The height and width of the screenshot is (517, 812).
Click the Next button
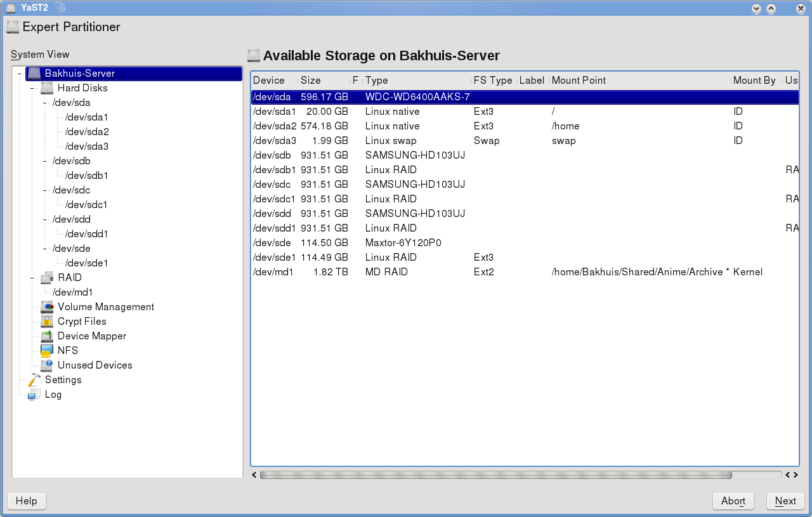click(785, 501)
